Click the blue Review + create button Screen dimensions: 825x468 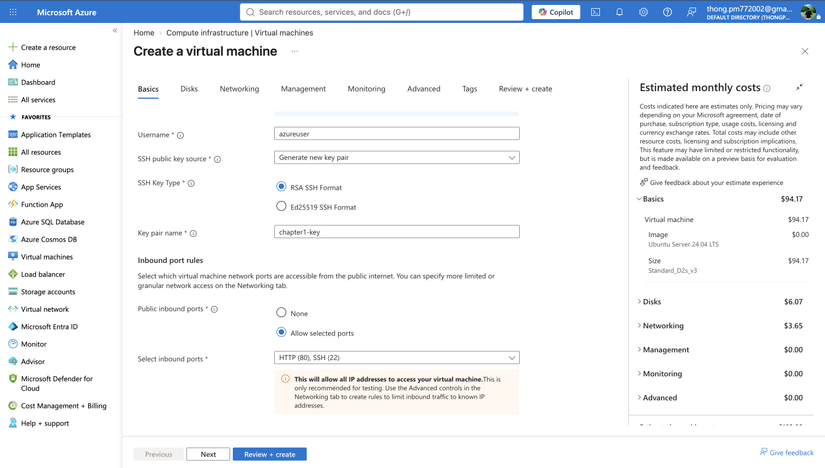click(269, 454)
